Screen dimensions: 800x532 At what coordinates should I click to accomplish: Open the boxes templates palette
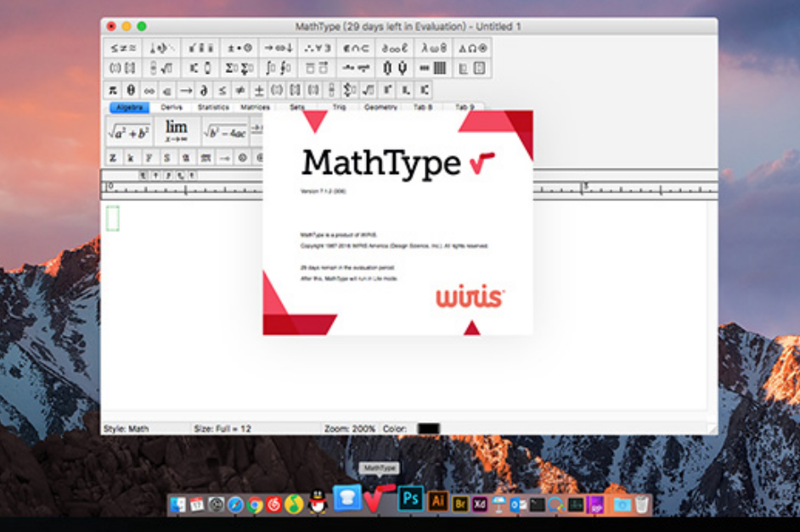click(x=472, y=68)
